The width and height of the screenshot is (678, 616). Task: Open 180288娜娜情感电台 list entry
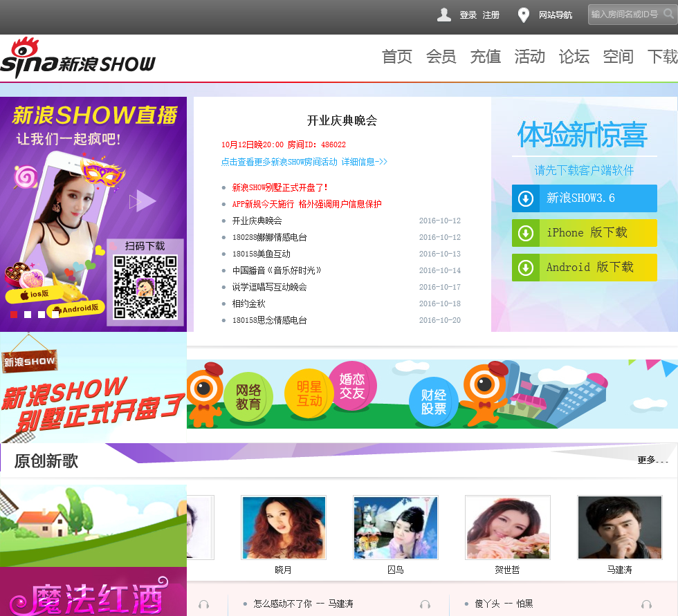[270, 237]
